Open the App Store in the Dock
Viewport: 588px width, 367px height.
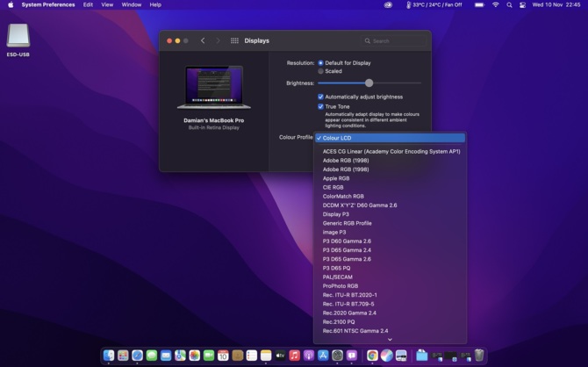click(323, 355)
